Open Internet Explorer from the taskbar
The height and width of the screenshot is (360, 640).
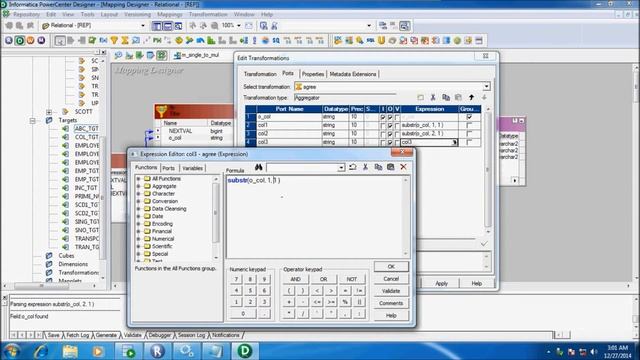[41, 351]
